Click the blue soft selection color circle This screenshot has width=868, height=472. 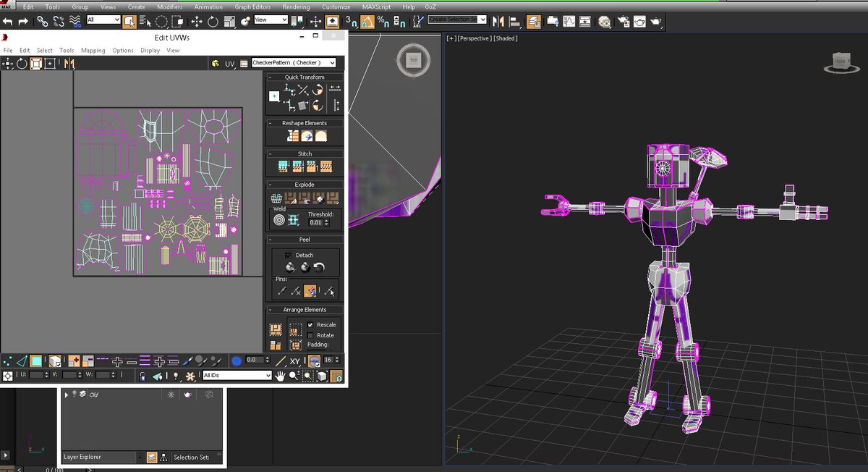point(237,360)
